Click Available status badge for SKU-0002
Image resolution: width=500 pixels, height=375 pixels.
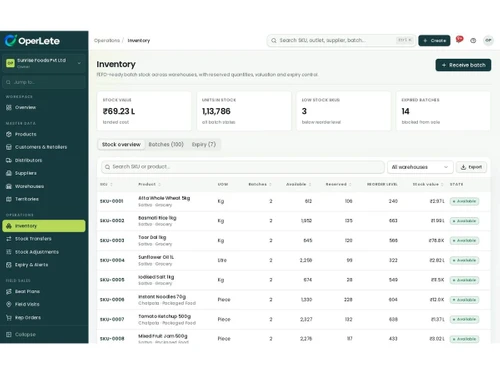(464, 221)
